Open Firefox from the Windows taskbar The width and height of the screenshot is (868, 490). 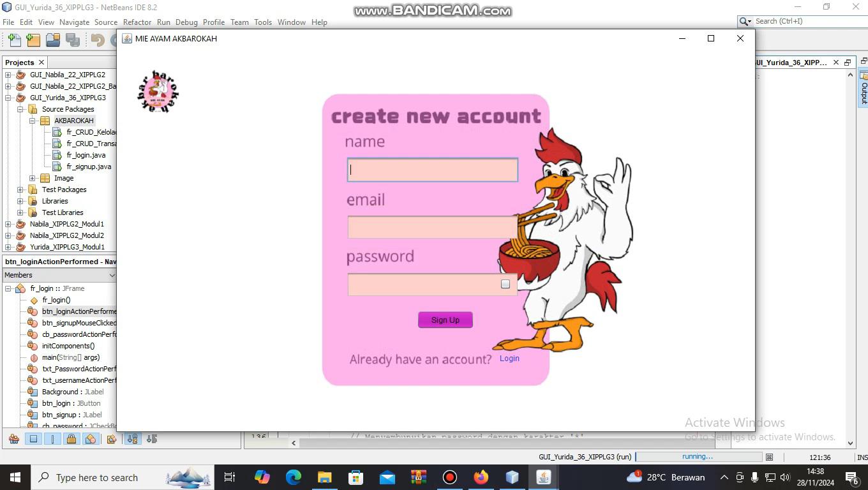pyautogui.click(x=481, y=477)
